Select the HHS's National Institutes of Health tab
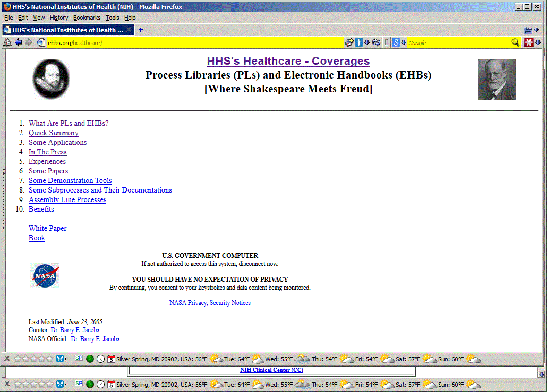This screenshot has width=547, height=392. (67, 30)
